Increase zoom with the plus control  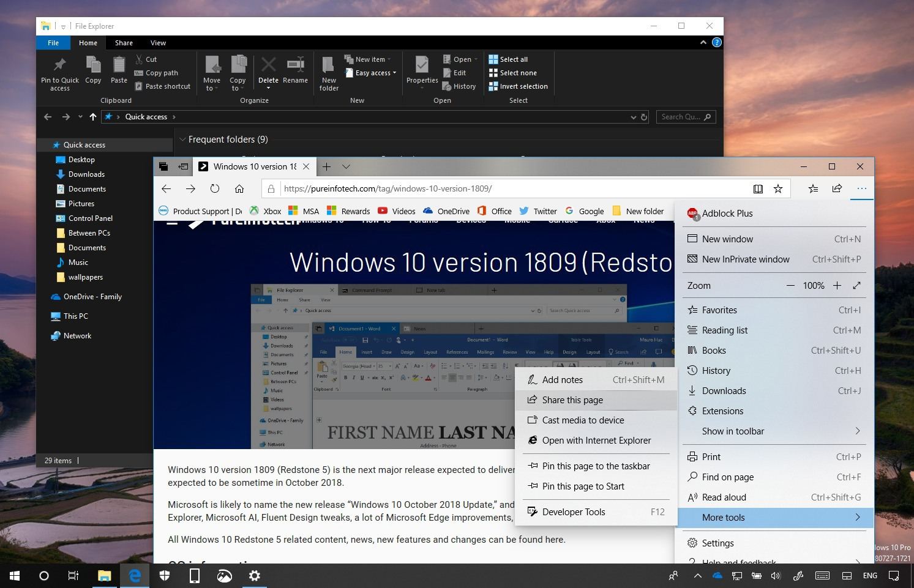pos(837,285)
